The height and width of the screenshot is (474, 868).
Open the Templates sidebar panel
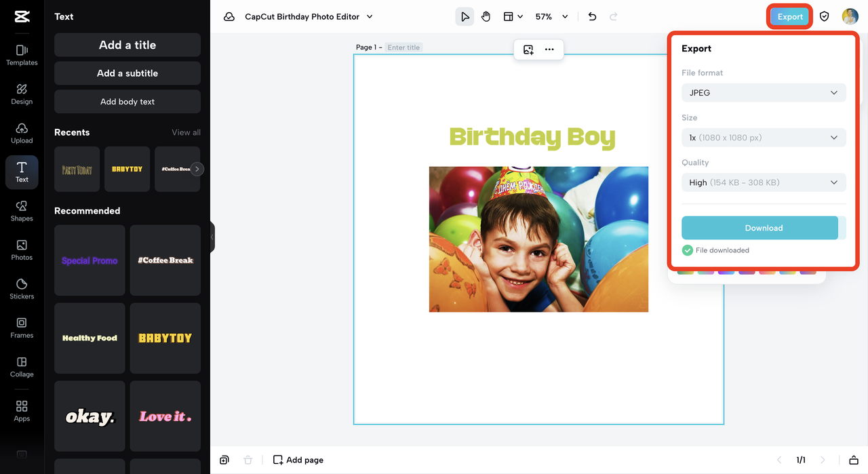22,55
